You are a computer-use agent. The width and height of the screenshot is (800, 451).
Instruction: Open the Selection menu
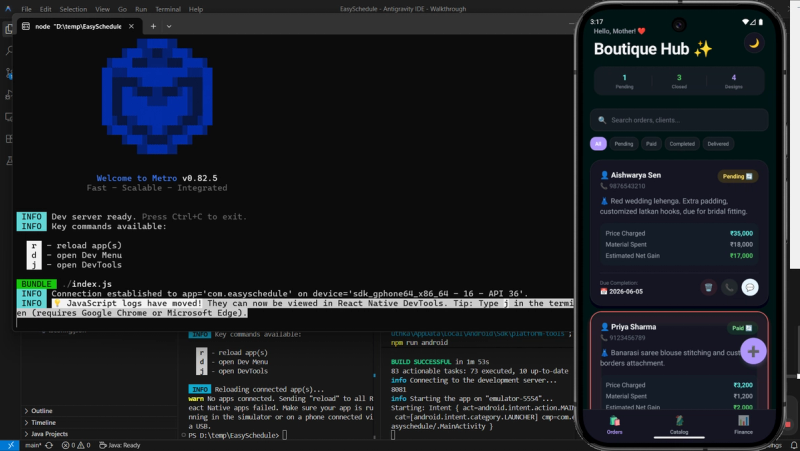(x=73, y=9)
